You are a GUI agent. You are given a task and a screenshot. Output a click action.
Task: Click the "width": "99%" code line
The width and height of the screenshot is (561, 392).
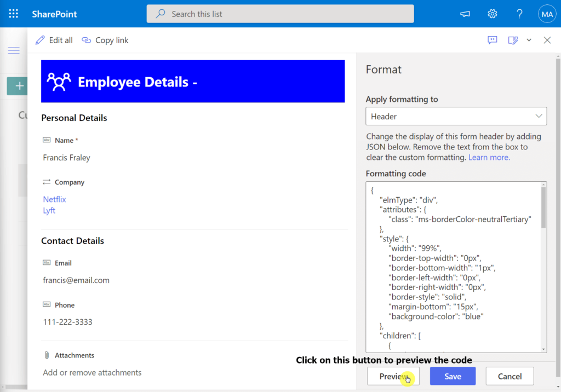[415, 249]
